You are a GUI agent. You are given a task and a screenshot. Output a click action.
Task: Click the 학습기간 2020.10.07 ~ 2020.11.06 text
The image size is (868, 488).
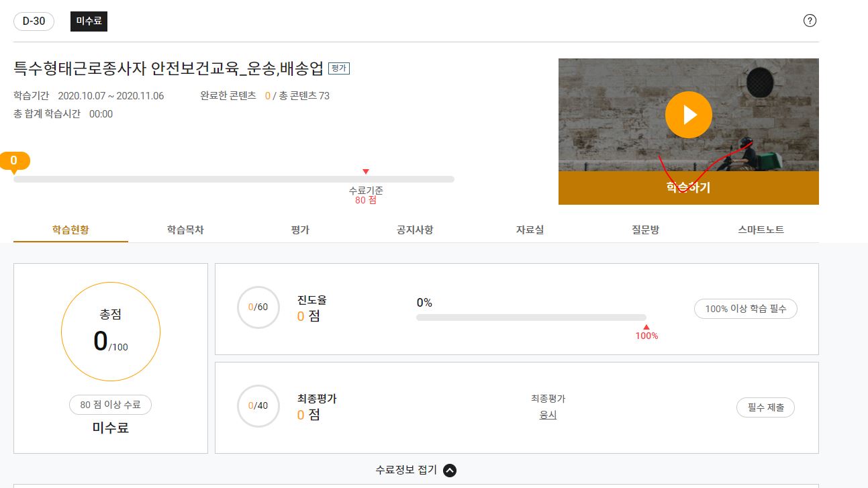coord(89,96)
